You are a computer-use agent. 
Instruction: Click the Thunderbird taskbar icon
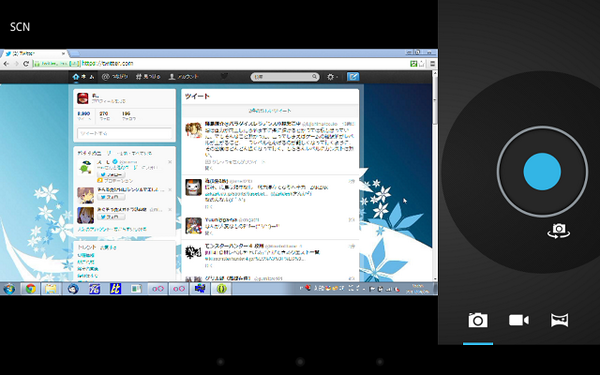point(73,289)
